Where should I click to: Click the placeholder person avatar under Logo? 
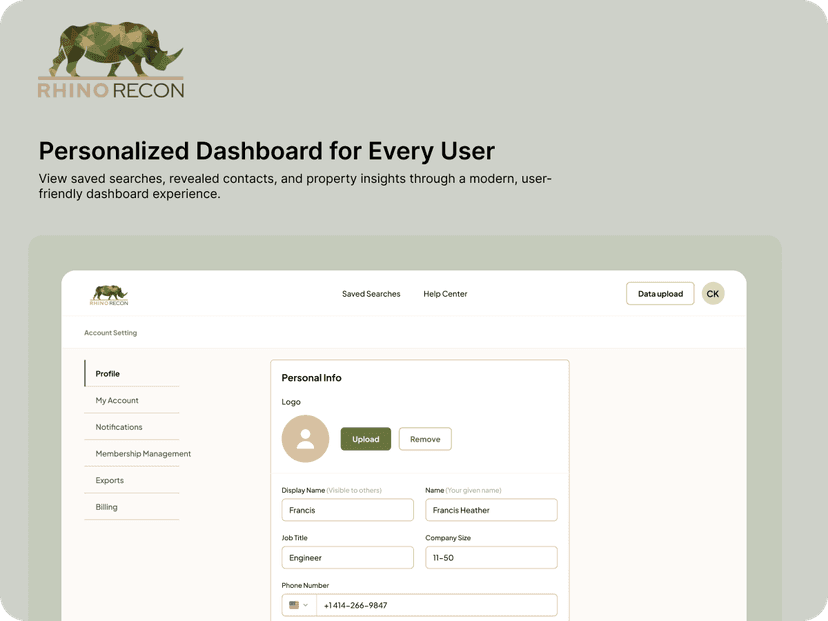point(304,438)
